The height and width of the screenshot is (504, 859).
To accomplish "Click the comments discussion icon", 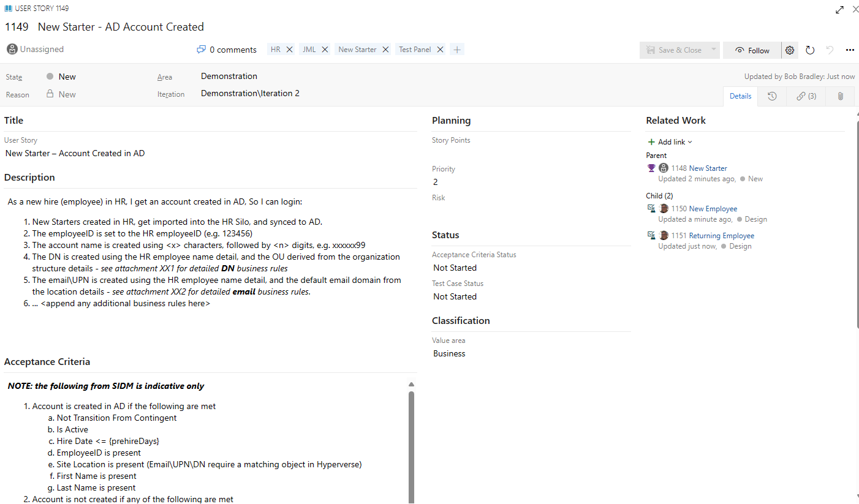I will click(x=202, y=49).
